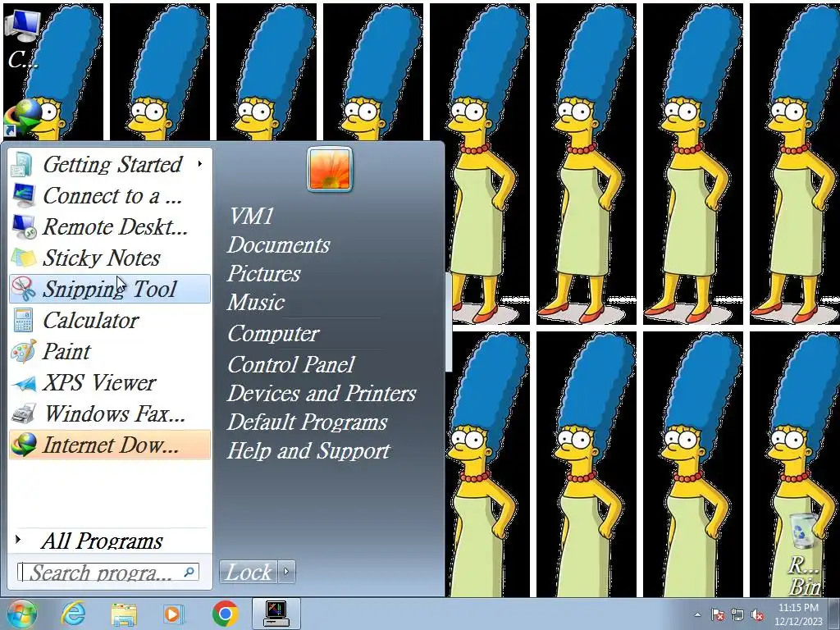Click the Lock button
Viewport: 840px width, 630px height.
(249, 572)
